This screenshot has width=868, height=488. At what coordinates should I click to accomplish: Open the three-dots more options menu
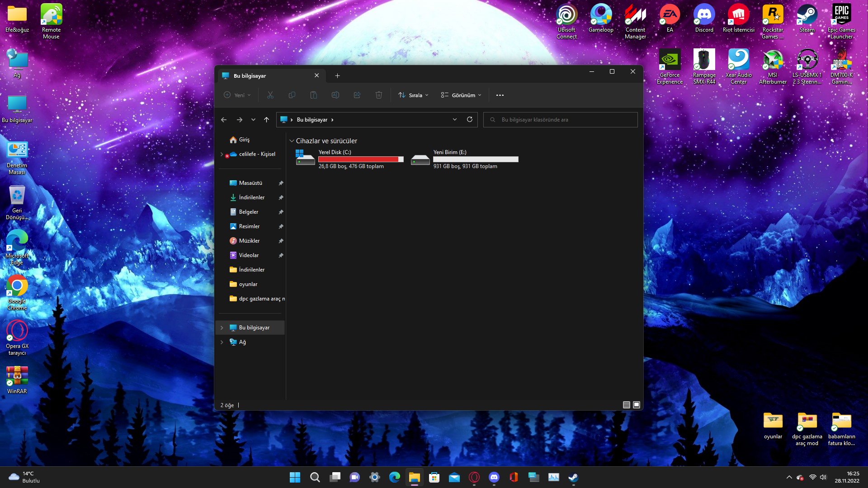click(500, 95)
